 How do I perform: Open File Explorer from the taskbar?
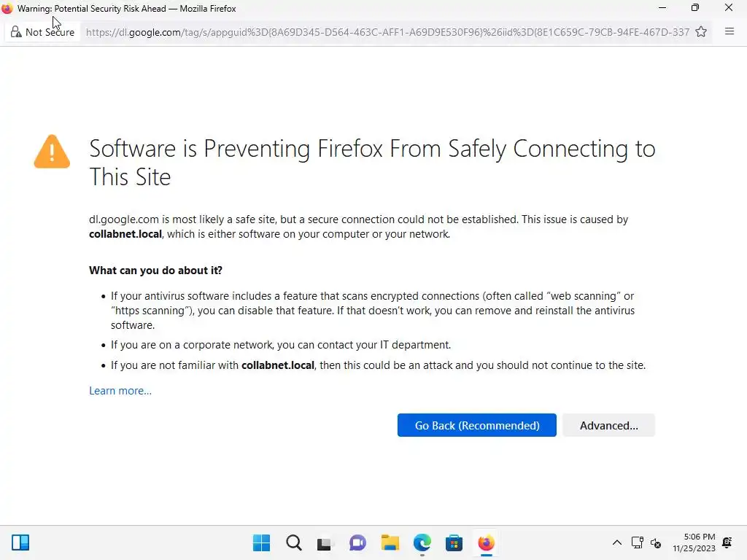[x=390, y=543]
